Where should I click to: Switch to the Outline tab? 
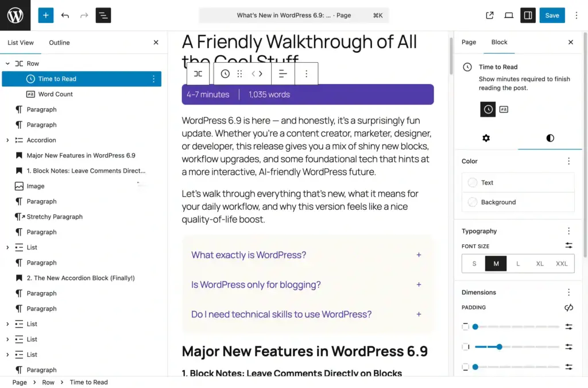pyautogui.click(x=59, y=43)
